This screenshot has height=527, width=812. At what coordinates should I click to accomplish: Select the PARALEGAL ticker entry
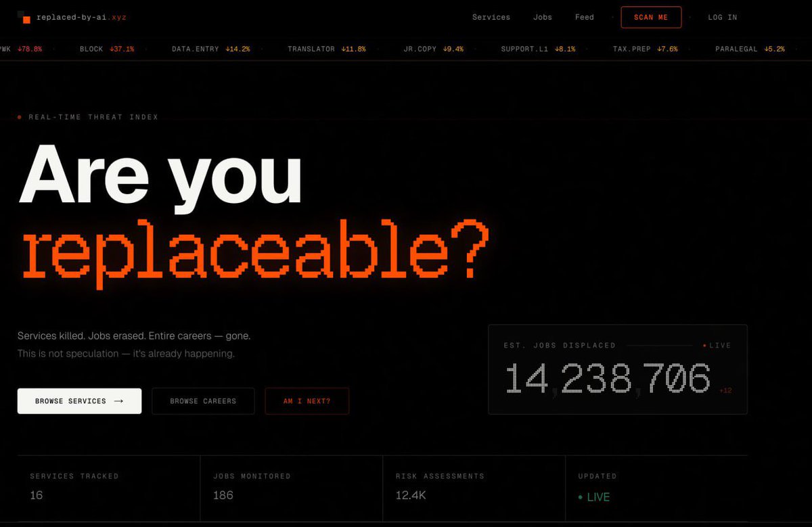click(x=750, y=49)
